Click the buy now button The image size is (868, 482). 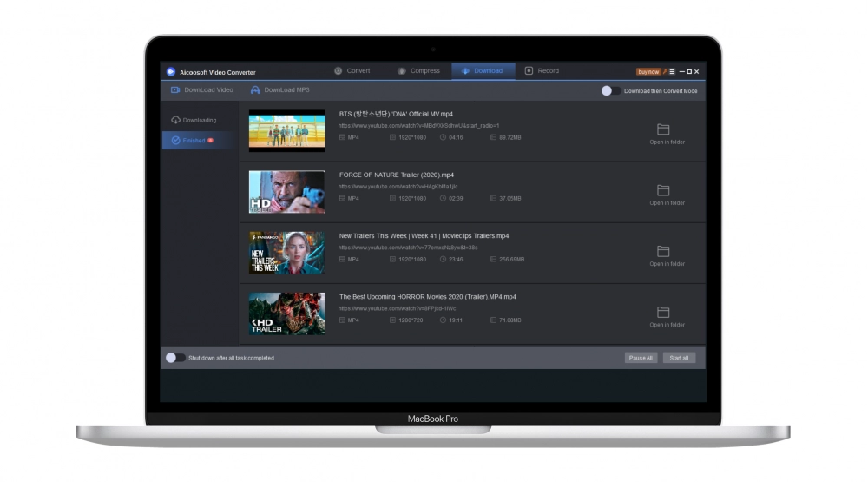point(648,72)
